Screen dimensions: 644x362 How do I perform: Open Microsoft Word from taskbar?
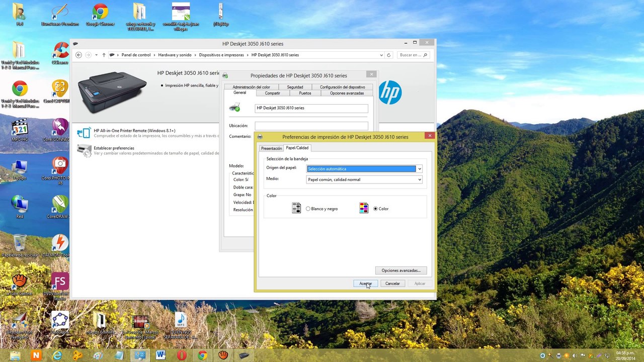[161, 355]
